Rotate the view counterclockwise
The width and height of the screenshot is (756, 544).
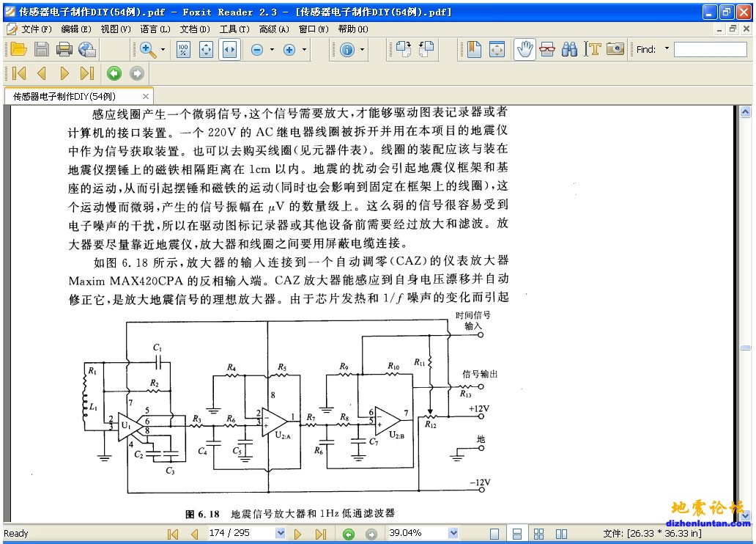point(426,49)
